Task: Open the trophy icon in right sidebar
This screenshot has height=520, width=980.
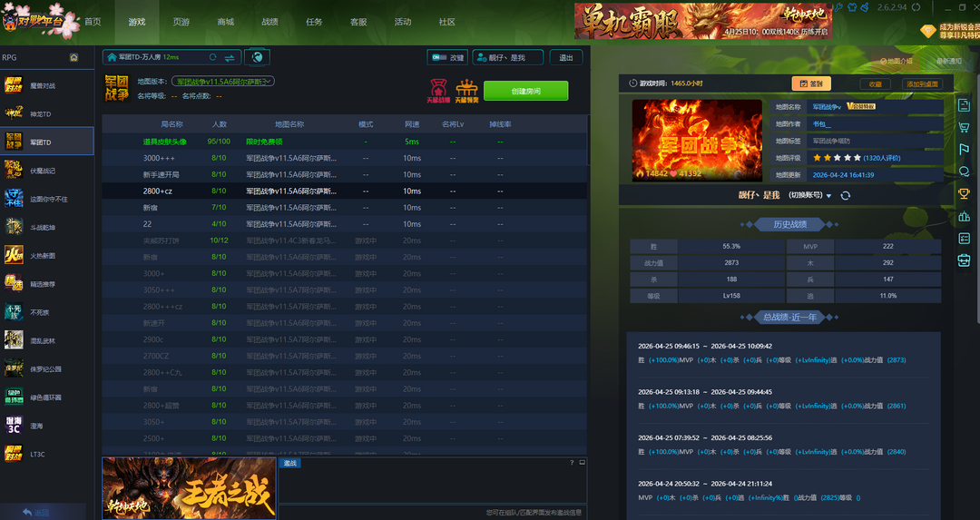Action: point(964,193)
